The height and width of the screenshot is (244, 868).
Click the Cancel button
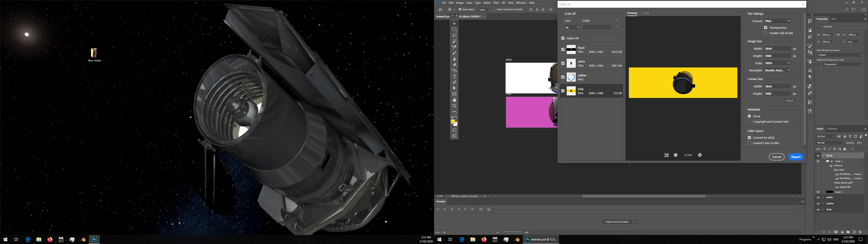coord(776,157)
